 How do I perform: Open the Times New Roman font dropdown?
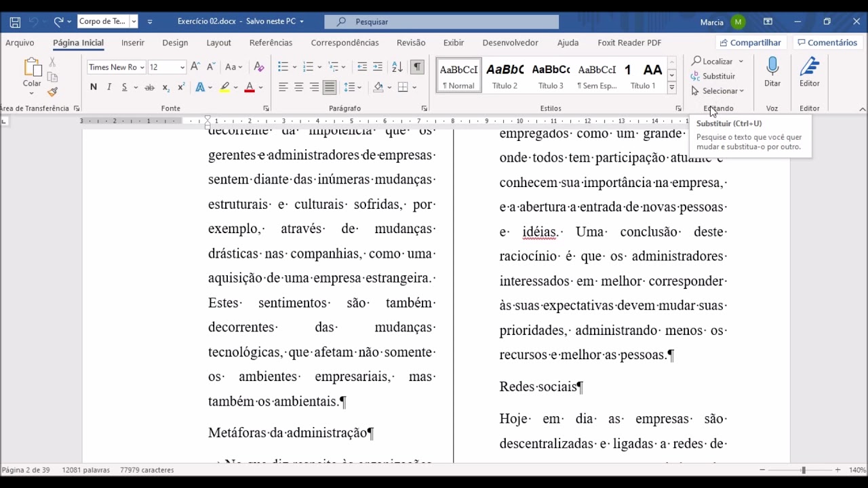[x=142, y=67]
